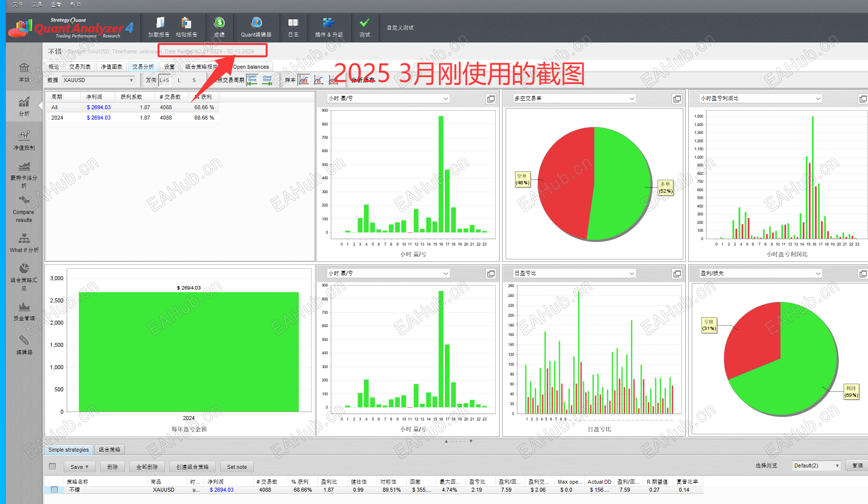868x504 pixels.
Task: Click the 测试 green checkmark icon
Action: click(365, 23)
